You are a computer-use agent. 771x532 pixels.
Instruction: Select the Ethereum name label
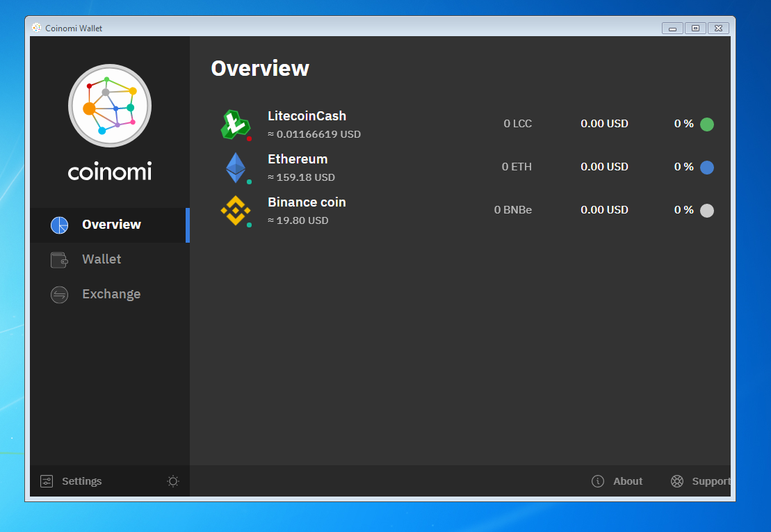click(x=298, y=159)
